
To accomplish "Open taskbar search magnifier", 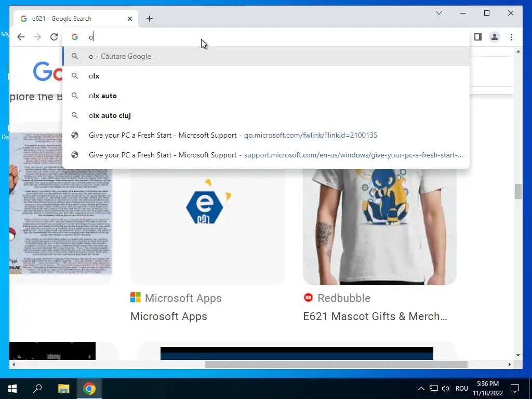I will (37, 389).
